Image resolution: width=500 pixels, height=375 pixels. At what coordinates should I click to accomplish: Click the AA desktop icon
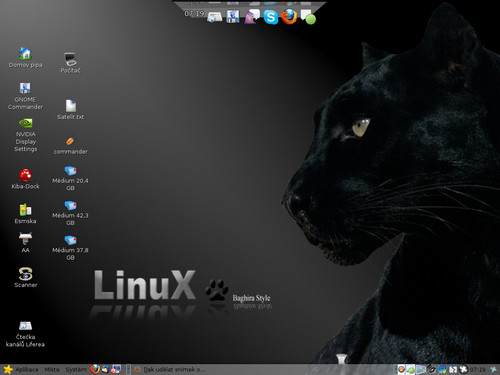coord(25,243)
